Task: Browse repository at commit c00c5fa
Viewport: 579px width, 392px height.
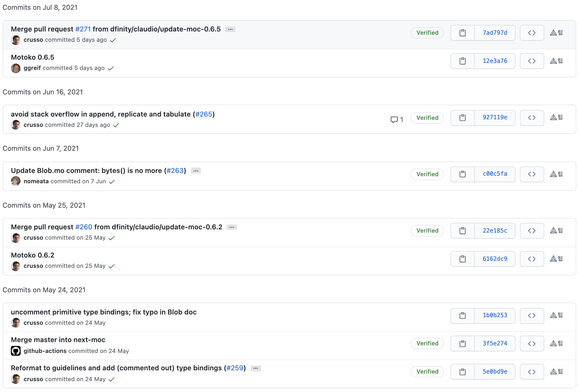Action: click(x=532, y=174)
